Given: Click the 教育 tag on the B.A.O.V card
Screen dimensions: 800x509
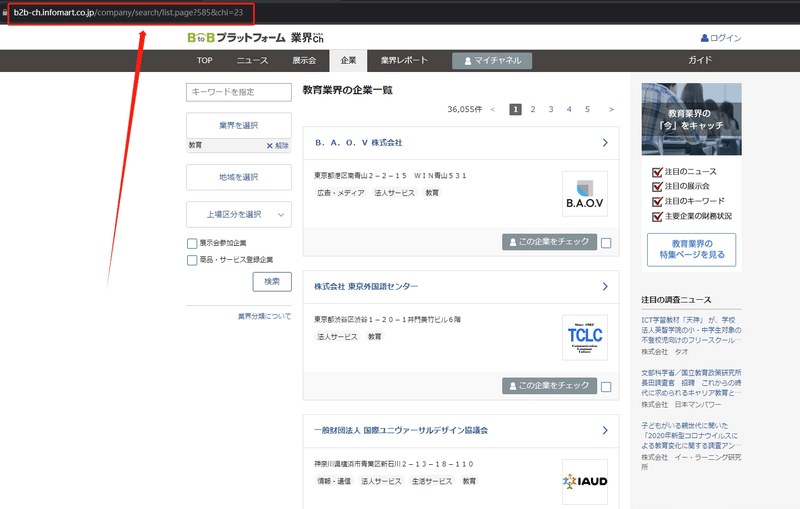Looking at the screenshot, I should [x=432, y=193].
